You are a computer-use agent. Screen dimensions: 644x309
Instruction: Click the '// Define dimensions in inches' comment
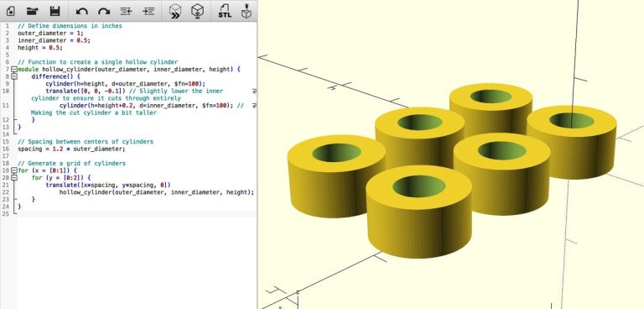point(70,25)
